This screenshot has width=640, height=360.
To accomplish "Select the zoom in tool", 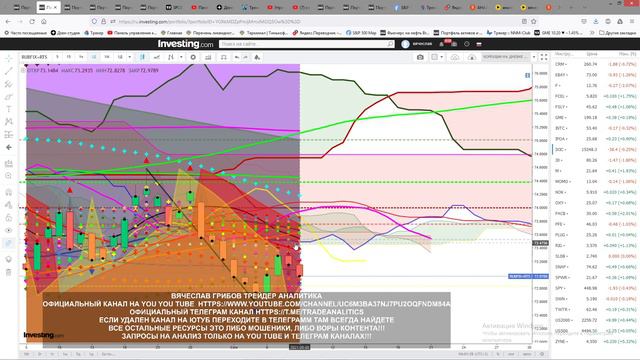I will point(9,176).
